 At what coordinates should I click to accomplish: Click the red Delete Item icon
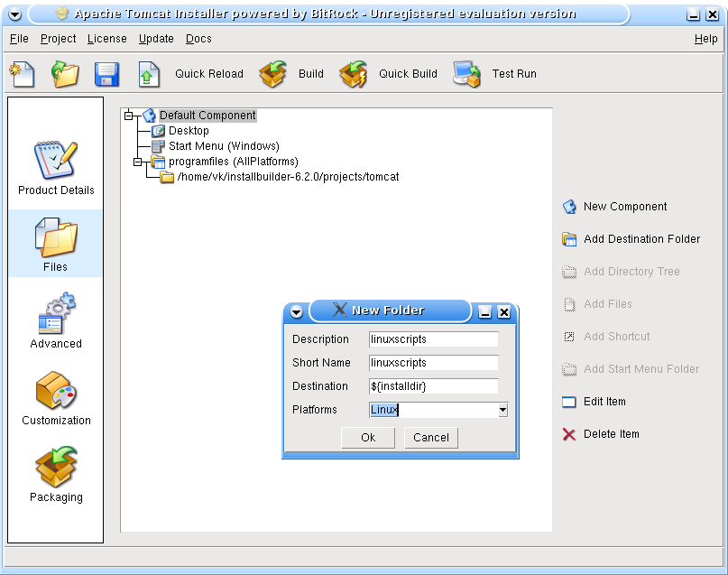[x=569, y=434]
